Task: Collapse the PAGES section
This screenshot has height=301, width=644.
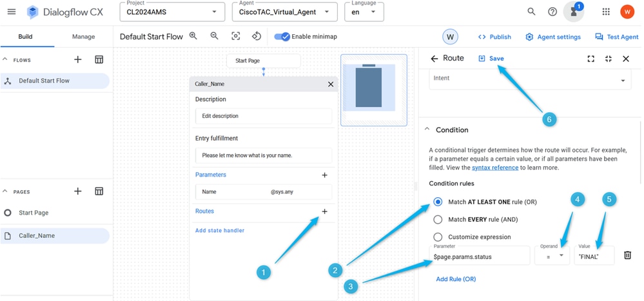Action: point(5,191)
